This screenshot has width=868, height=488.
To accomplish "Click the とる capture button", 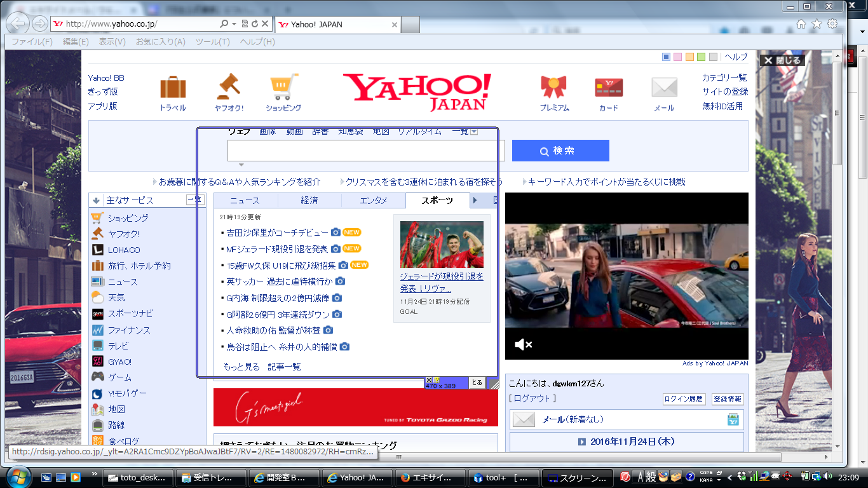I will click(477, 383).
